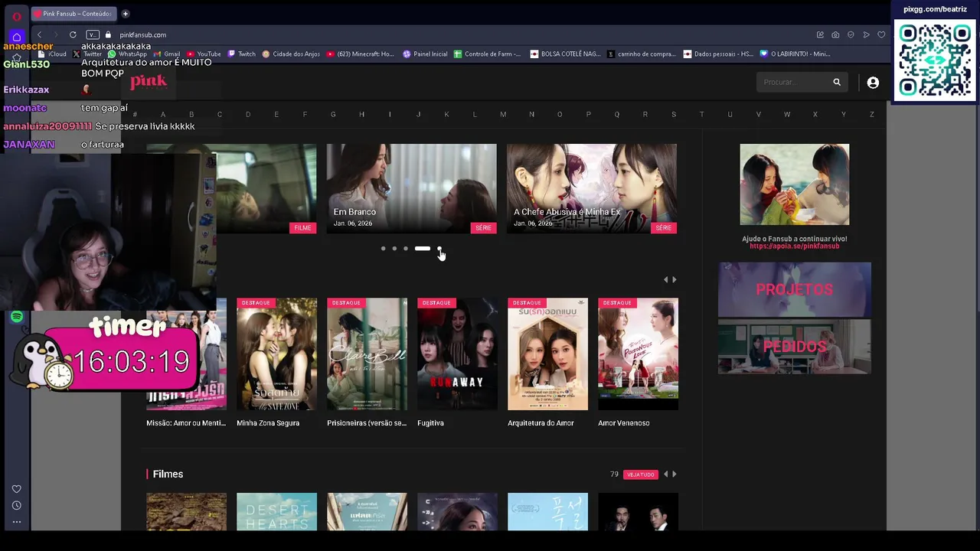Screen dimensions: 980x551
Task: Click the Pink site logo
Action: tap(149, 82)
